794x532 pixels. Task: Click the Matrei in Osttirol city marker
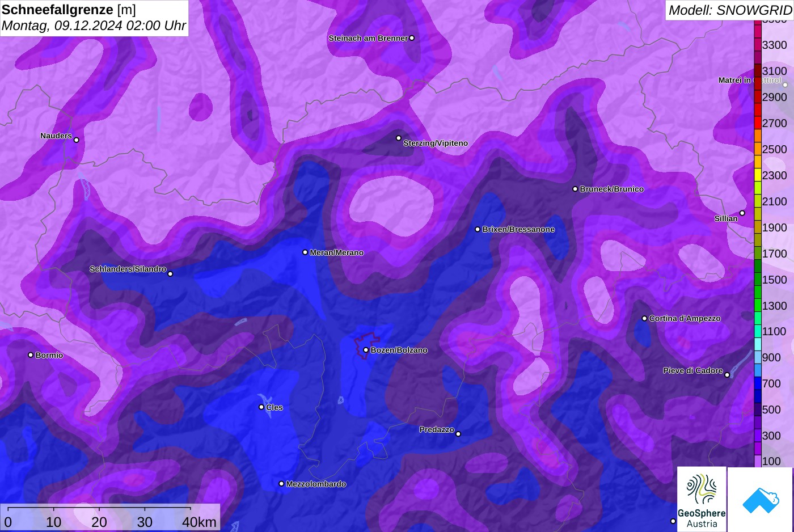(785, 85)
